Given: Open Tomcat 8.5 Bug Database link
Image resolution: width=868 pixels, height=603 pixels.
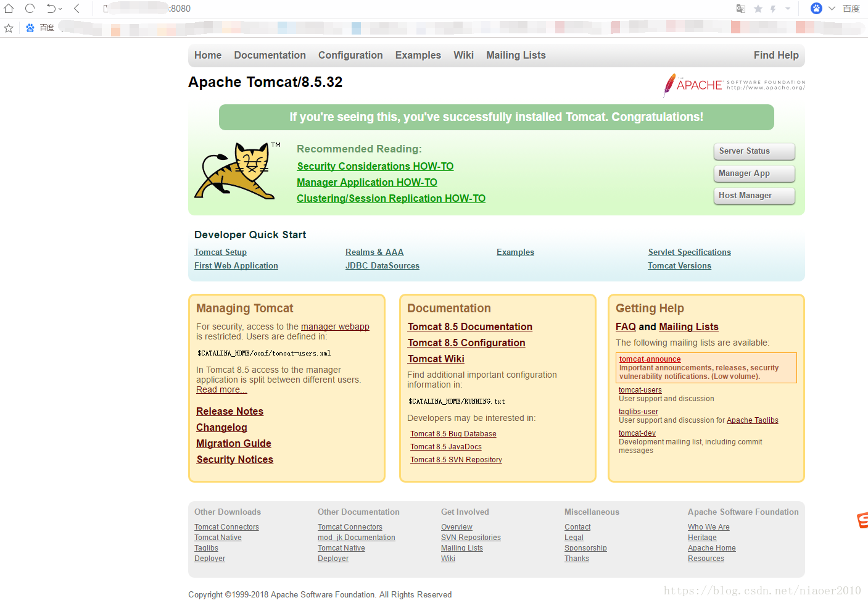Looking at the screenshot, I should [x=453, y=434].
